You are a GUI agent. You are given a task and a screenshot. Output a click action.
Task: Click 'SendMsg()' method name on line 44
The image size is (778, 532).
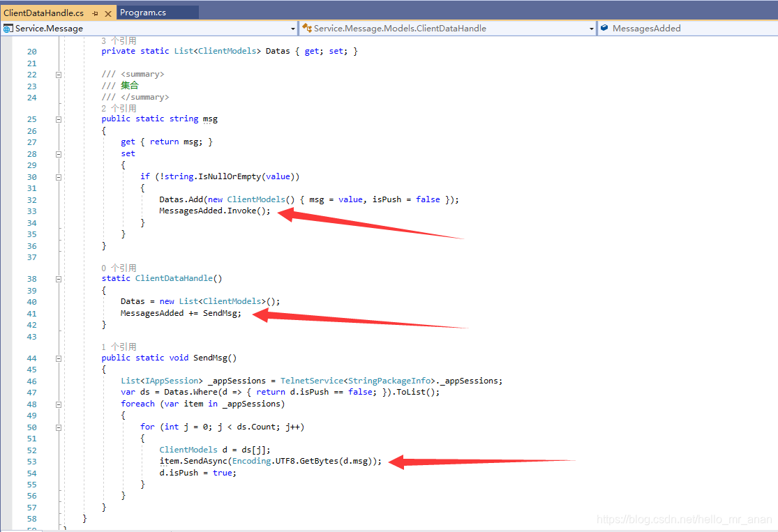coord(215,358)
